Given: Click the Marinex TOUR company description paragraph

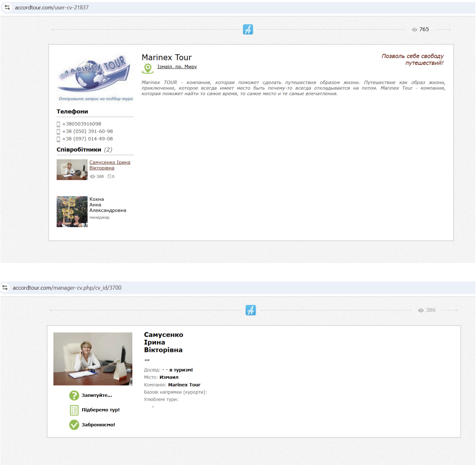Looking at the screenshot, I should click(x=294, y=88).
